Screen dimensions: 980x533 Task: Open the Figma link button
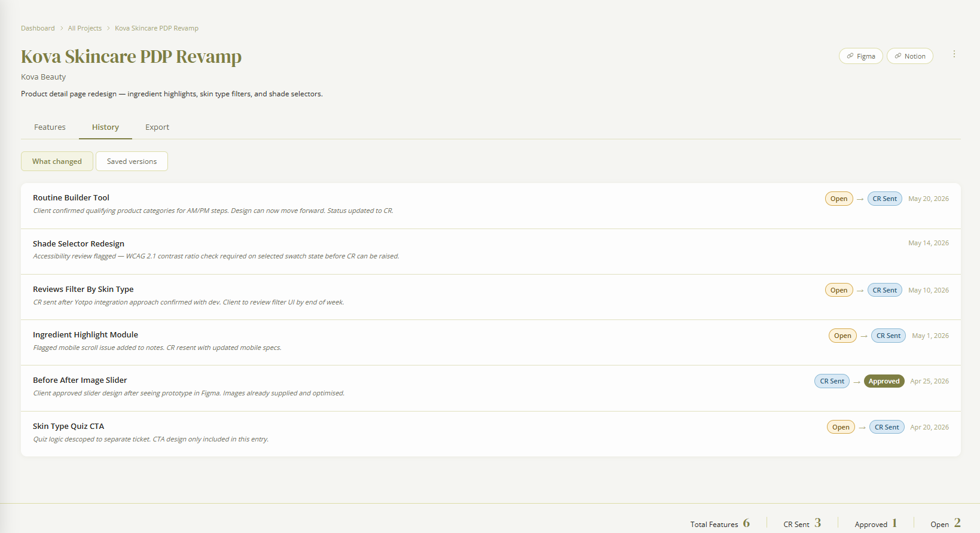861,56
